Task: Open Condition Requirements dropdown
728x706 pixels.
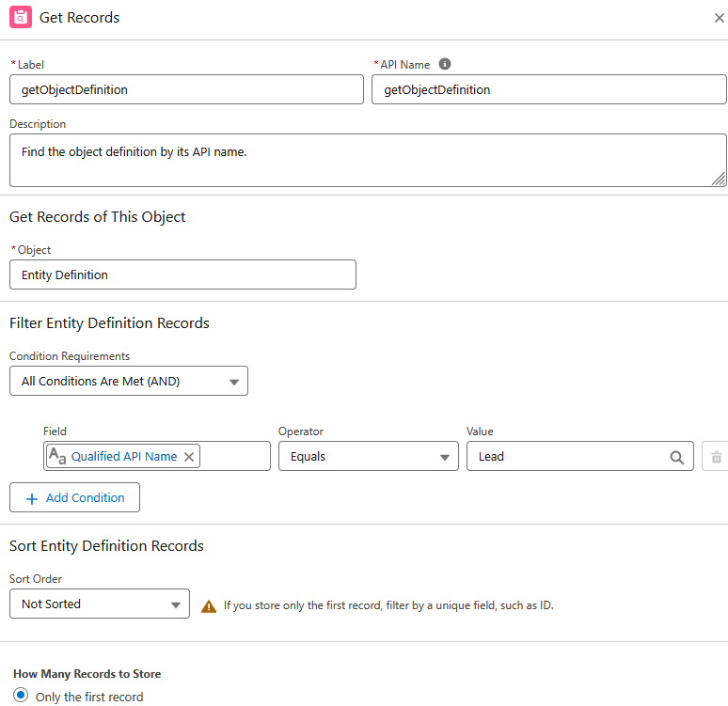Action: coord(129,381)
